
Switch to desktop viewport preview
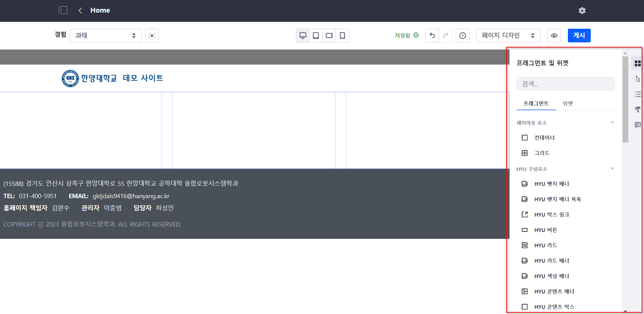[x=303, y=36]
